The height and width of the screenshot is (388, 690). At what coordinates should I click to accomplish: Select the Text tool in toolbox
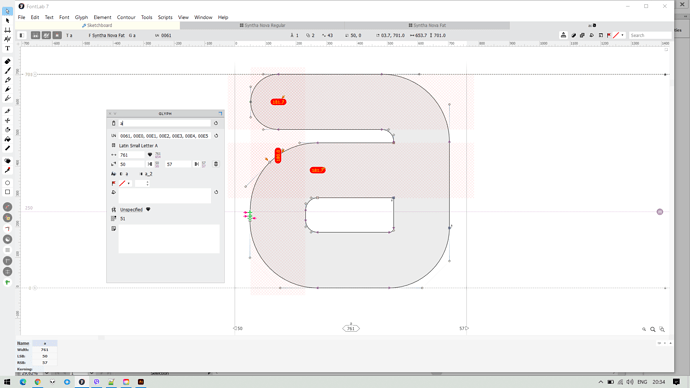[x=7, y=48]
